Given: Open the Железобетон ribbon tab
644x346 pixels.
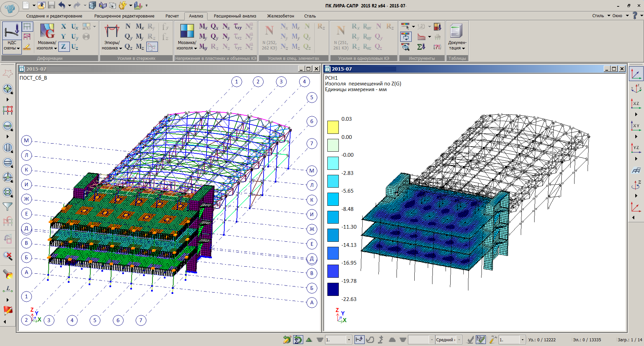Looking at the screenshot, I should (x=280, y=16).
